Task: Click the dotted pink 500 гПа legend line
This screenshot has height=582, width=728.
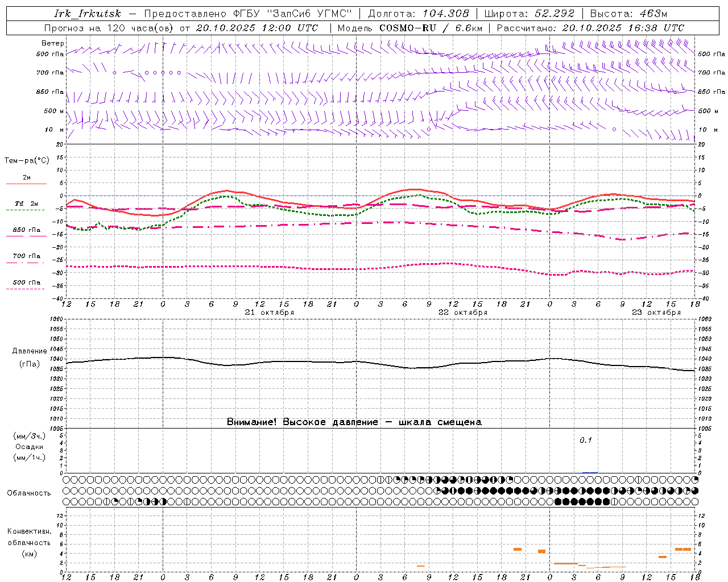Action: [25, 289]
